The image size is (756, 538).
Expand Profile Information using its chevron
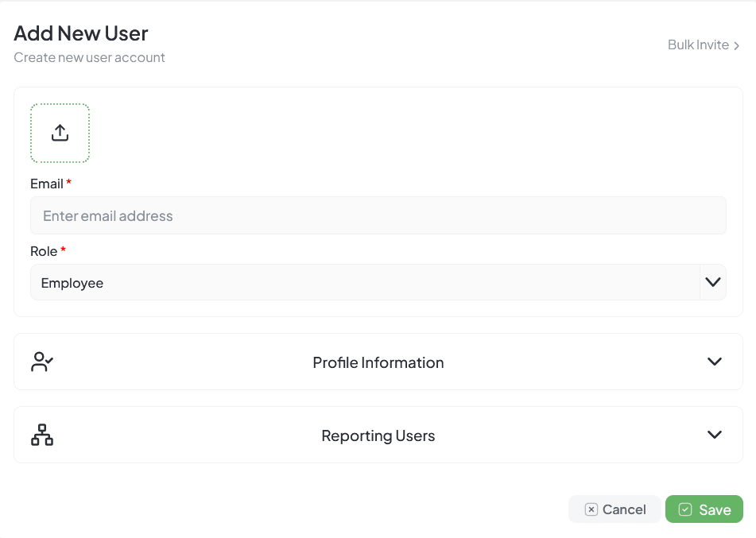[714, 362]
